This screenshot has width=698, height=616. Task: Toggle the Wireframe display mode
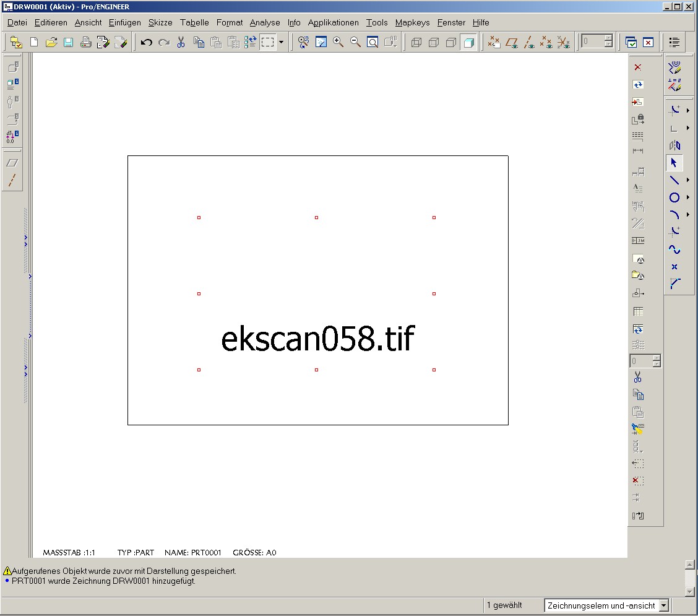[416, 42]
